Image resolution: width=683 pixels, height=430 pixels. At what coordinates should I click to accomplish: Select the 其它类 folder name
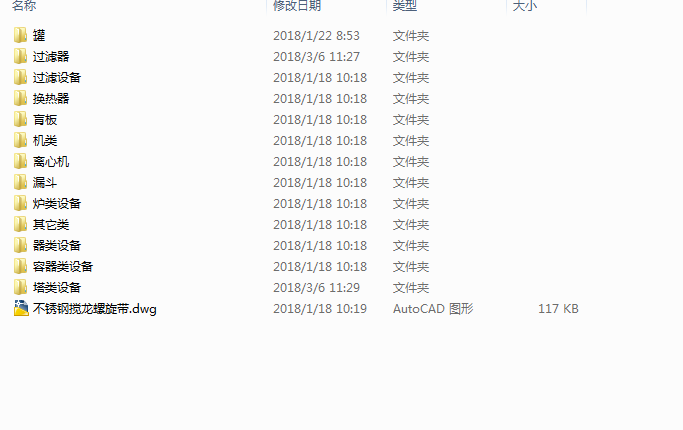[x=51, y=224]
